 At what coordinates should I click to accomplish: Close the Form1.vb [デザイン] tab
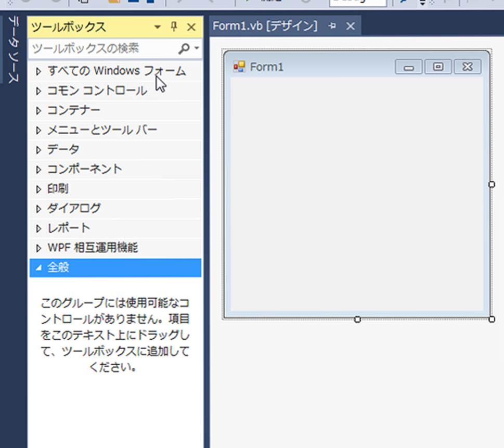351,26
